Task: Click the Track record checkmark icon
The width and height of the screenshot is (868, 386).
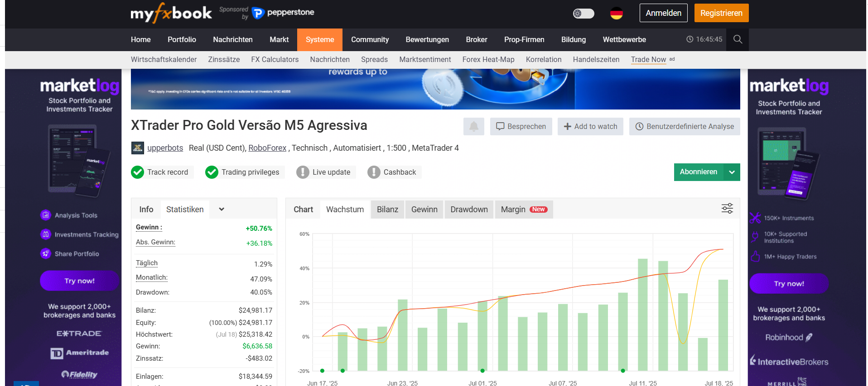Action: pos(137,172)
